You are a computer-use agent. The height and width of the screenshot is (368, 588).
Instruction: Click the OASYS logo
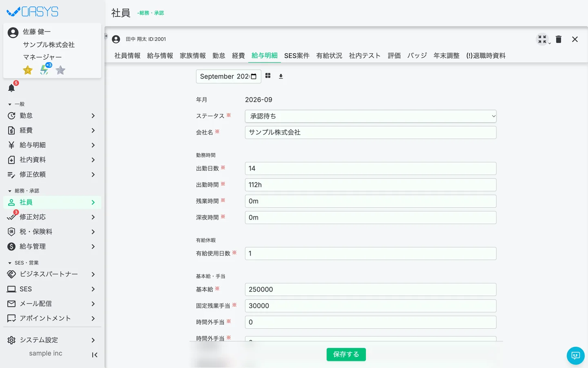click(x=33, y=11)
